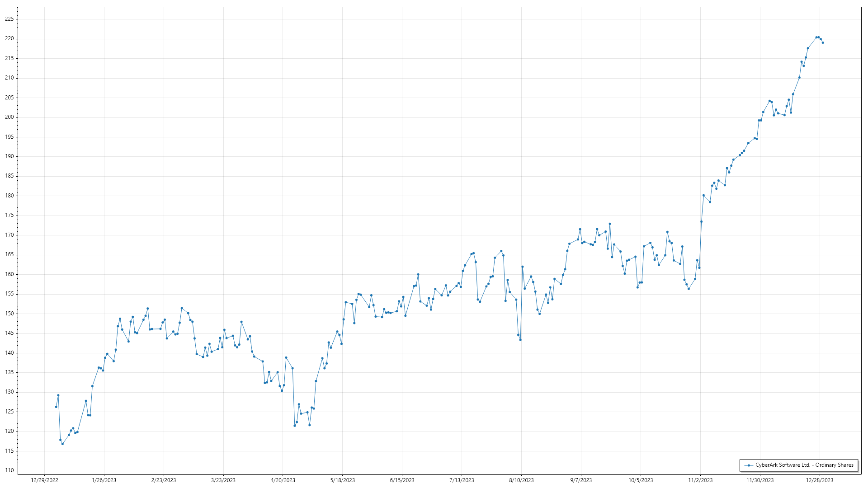
Task: Click the legend's blue line marker icon
Action: pyautogui.click(x=749, y=465)
